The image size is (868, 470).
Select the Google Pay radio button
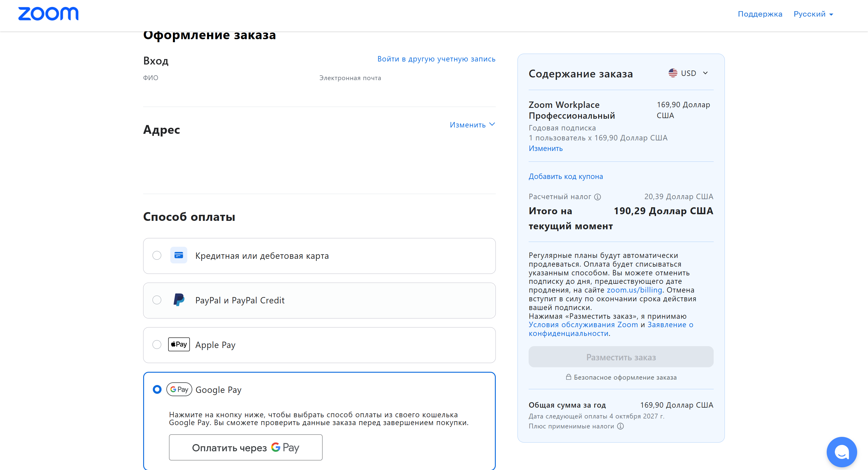tap(157, 390)
